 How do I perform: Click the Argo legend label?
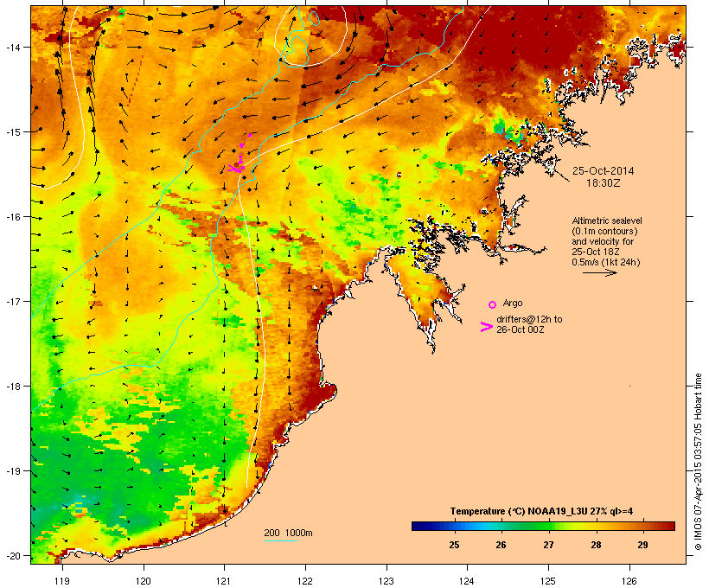coord(513,303)
